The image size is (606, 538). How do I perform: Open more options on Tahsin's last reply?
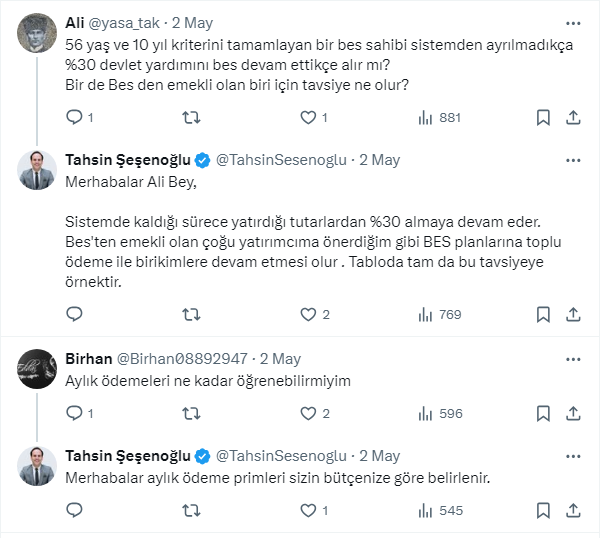click(573, 456)
